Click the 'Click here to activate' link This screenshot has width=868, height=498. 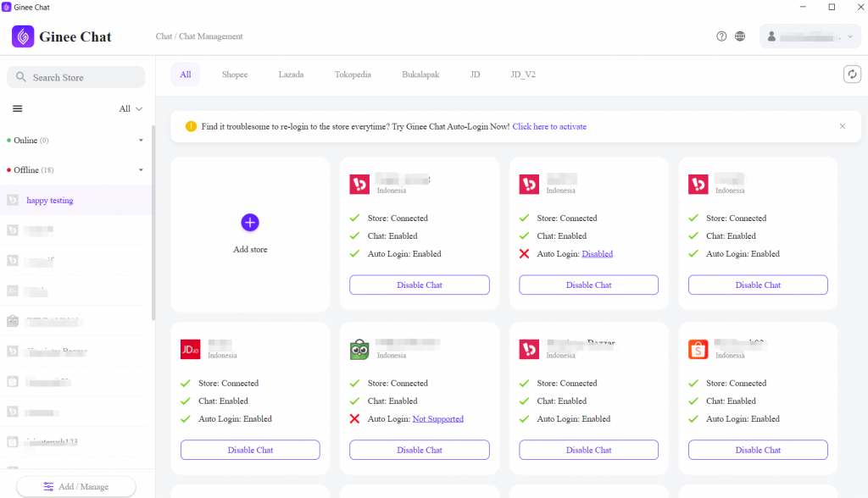[x=549, y=127]
